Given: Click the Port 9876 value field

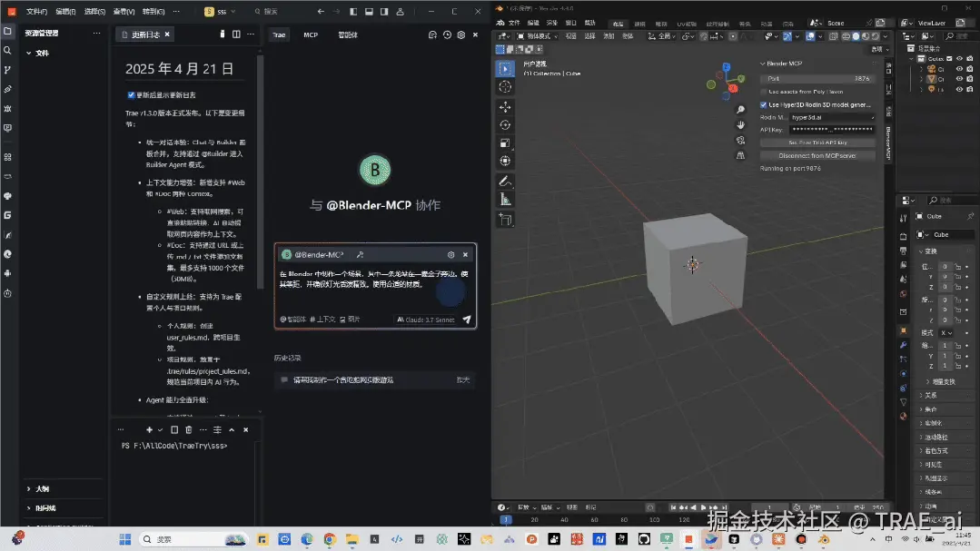Looking at the screenshot, I should click(817, 79).
